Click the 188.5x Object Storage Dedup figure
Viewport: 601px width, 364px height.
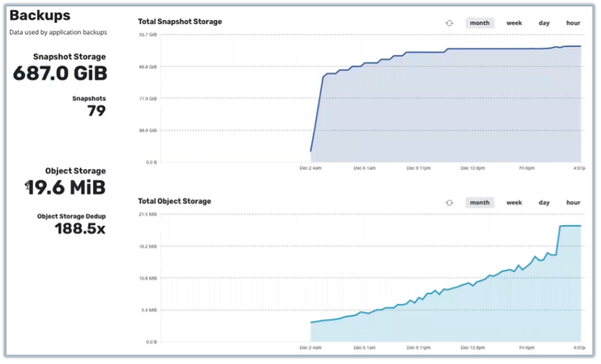point(80,229)
